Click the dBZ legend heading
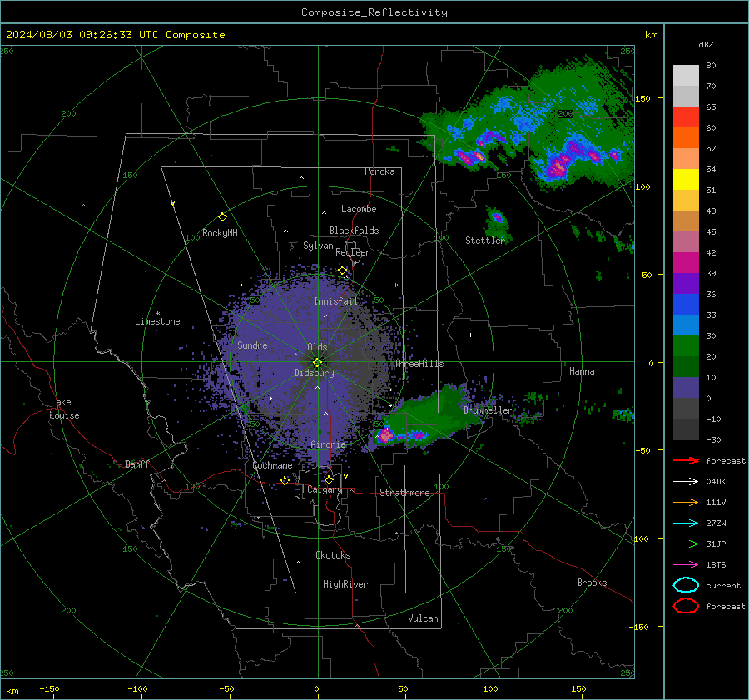 706,45
